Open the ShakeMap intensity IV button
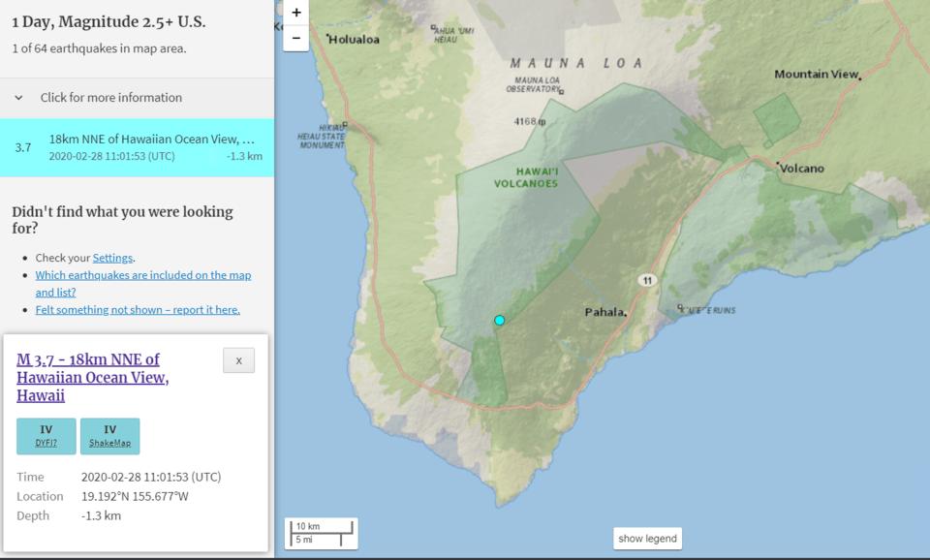 (109, 436)
